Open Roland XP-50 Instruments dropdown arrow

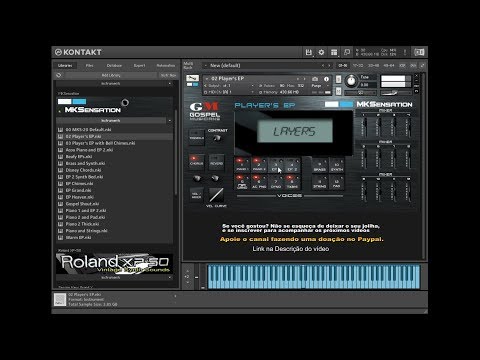pos(170,277)
